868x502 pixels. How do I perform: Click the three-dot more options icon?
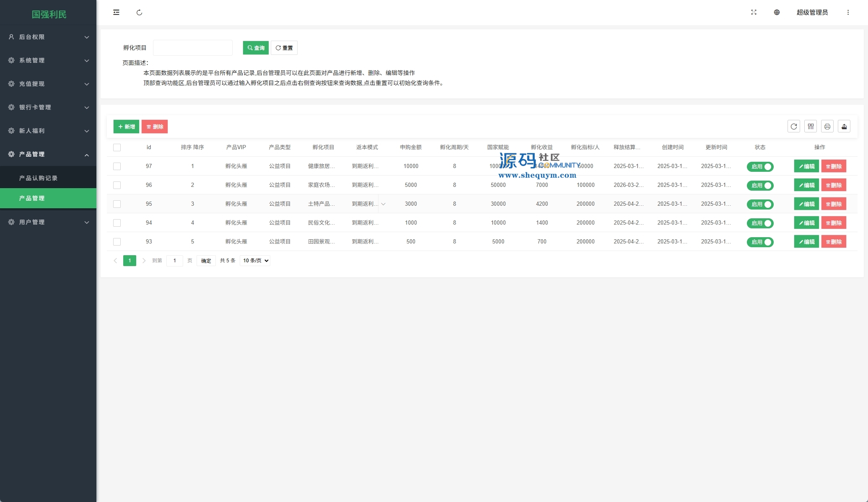[x=848, y=13]
